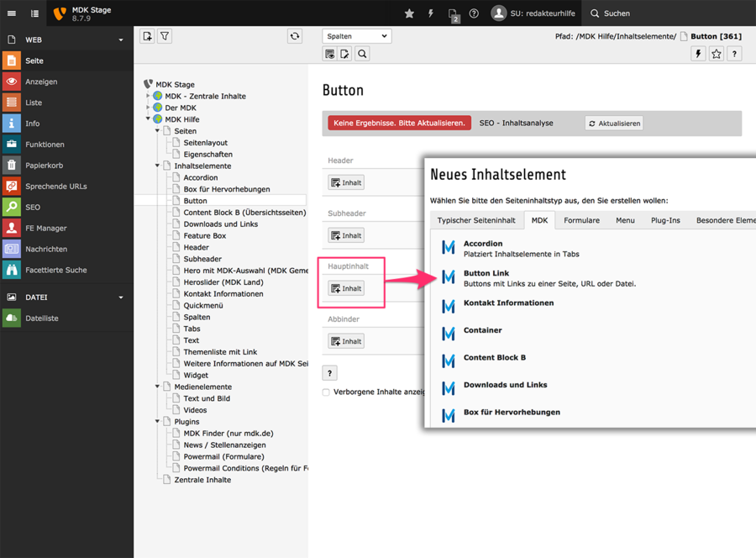Collapse the WEB module group
This screenshot has height=558, width=756.
[120, 40]
